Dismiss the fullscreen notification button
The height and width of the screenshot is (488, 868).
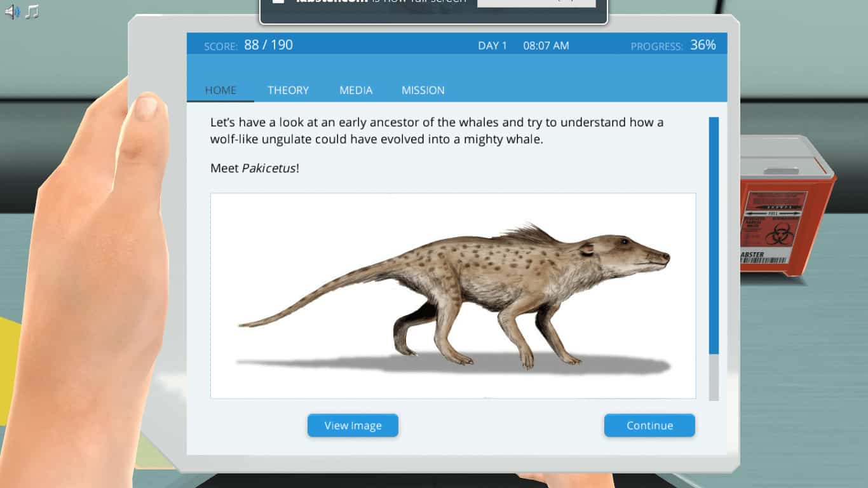pos(537,2)
